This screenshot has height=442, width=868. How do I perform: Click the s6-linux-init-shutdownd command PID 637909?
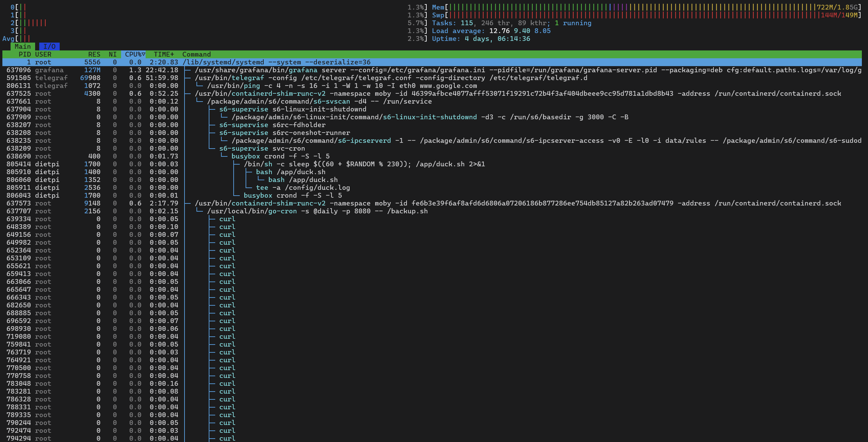pos(430,117)
